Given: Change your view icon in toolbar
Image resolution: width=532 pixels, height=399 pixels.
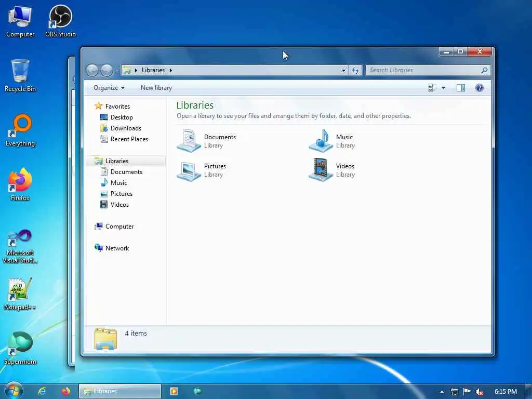Looking at the screenshot, I should (x=432, y=88).
